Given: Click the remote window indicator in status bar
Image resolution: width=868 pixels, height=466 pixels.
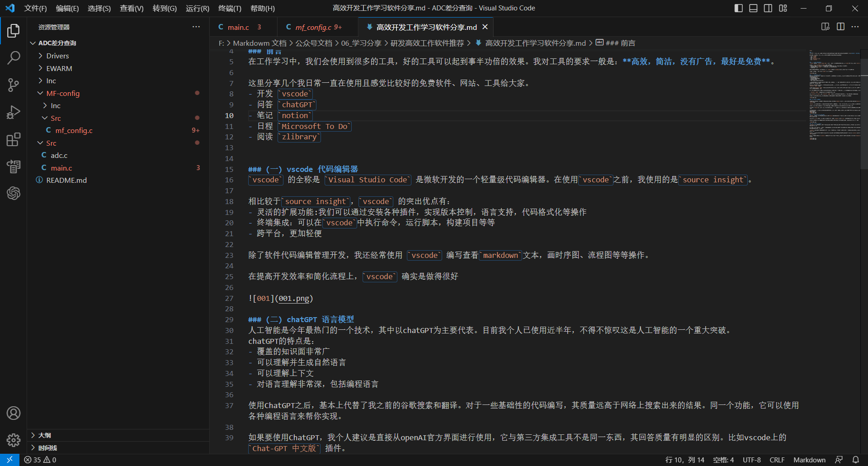Looking at the screenshot, I should click(x=9, y=460).
